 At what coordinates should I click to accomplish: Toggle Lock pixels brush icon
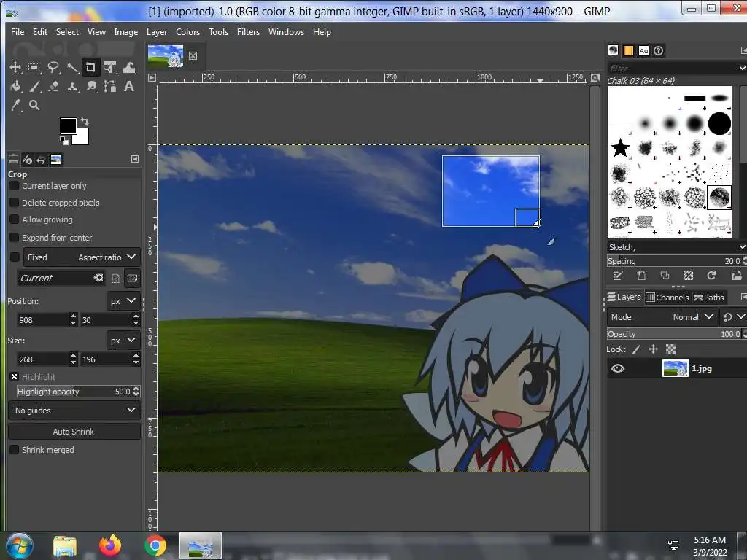635,349
